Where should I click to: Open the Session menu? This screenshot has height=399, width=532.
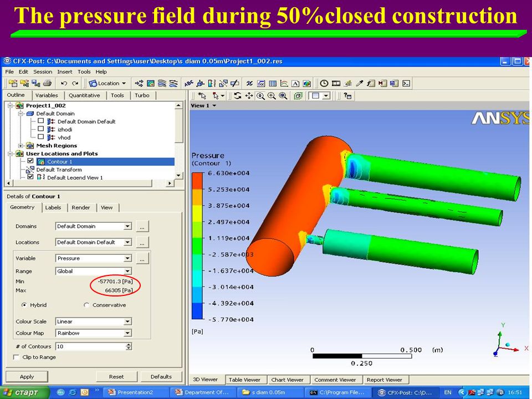(43, 71)
